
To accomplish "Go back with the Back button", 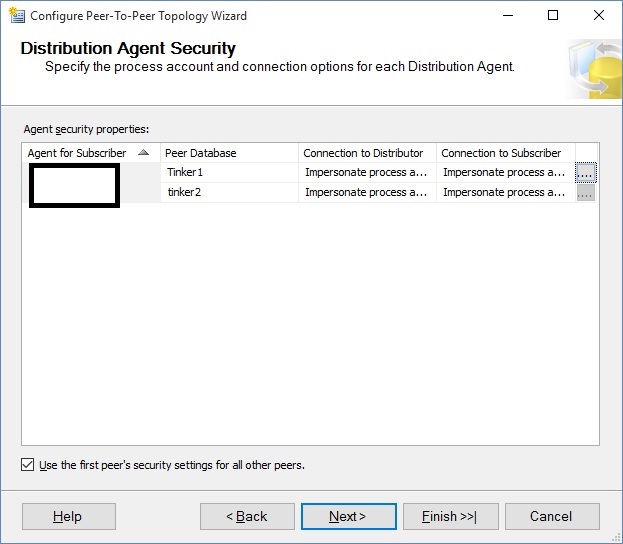I will click(246, 516).
